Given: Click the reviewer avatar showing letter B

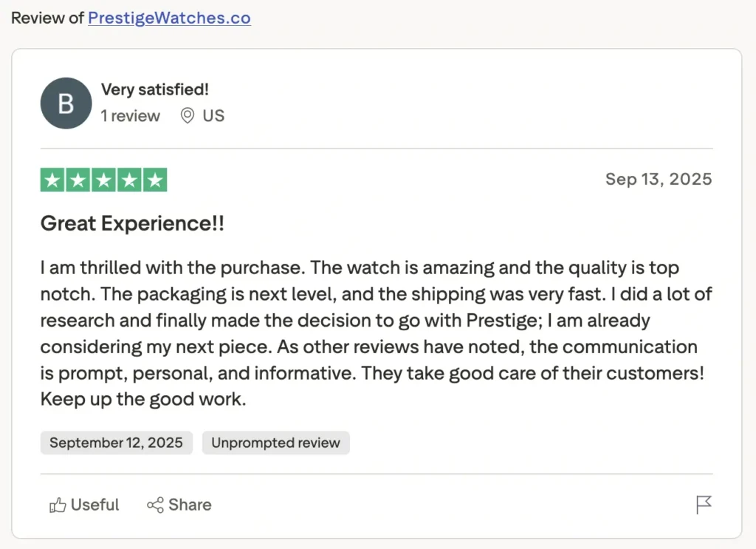Looking at the screenshot, I should pos(66,103).
